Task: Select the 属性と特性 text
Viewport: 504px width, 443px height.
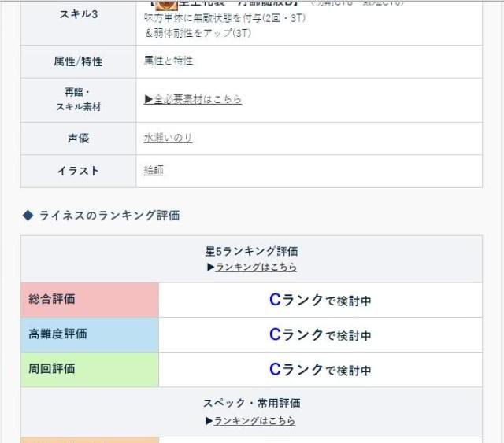Action: (x=168, y=61)
